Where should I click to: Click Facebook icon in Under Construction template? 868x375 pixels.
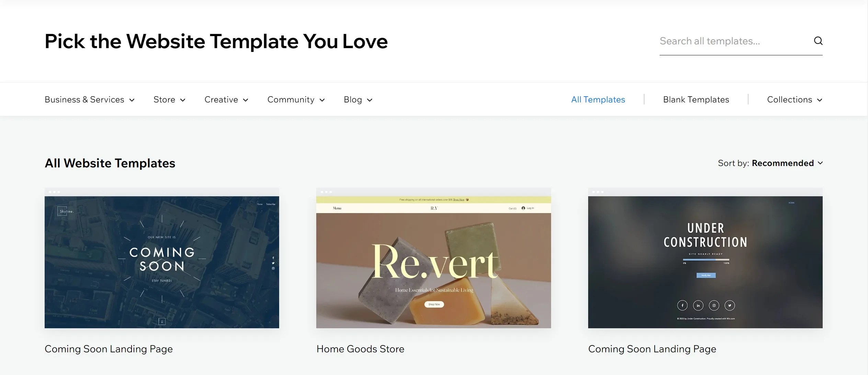(682, 305)
